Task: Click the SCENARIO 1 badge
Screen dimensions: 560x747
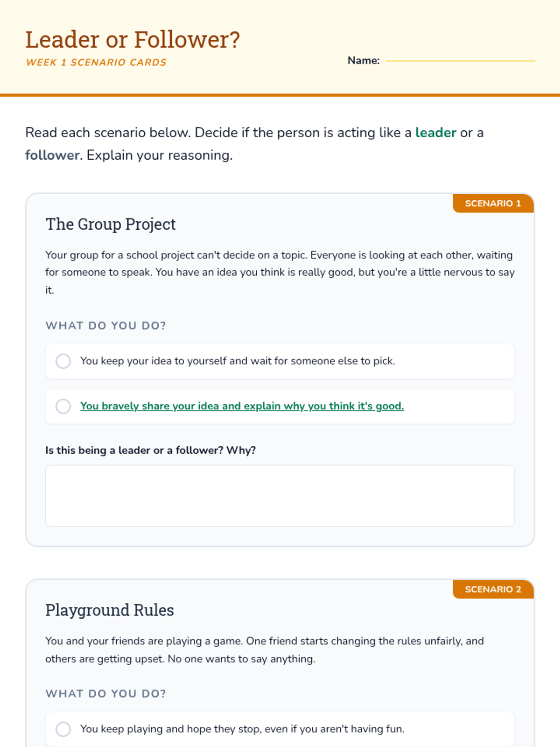Action: click(x=493, y=204)
